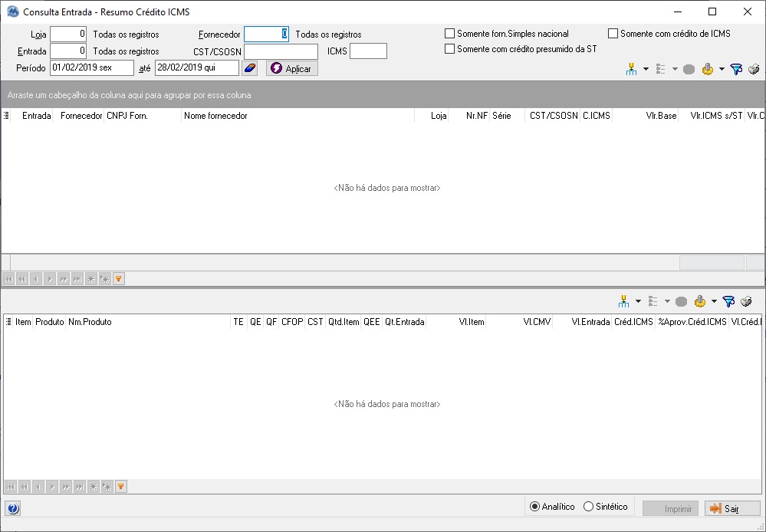Enable Somente com crédito de ICMS checkbox

point(613,34)
